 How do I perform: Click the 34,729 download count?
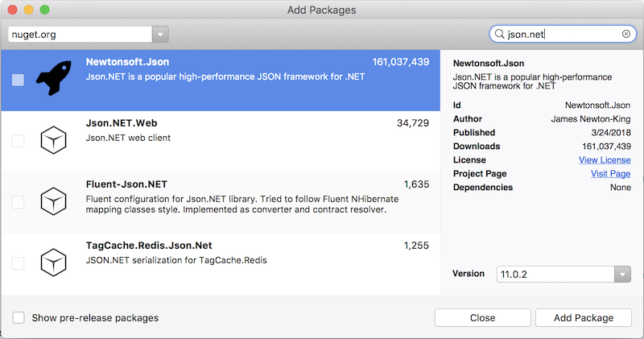413,123
